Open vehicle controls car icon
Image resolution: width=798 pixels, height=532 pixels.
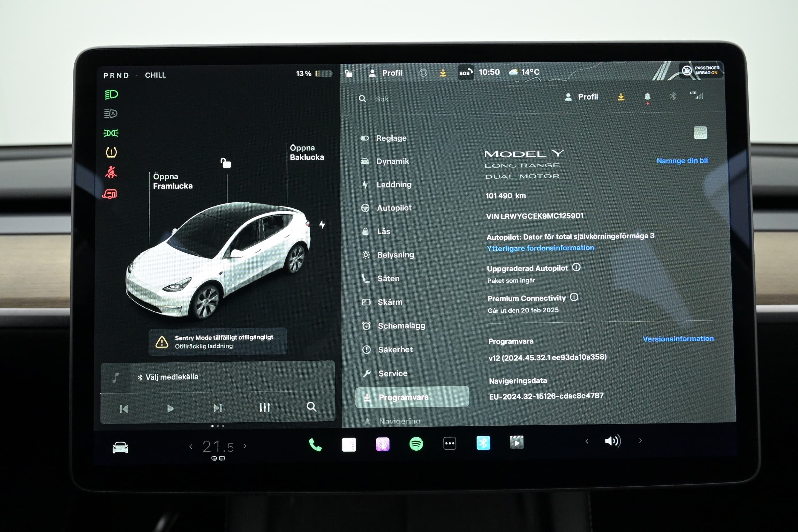(x=120, y=447)
